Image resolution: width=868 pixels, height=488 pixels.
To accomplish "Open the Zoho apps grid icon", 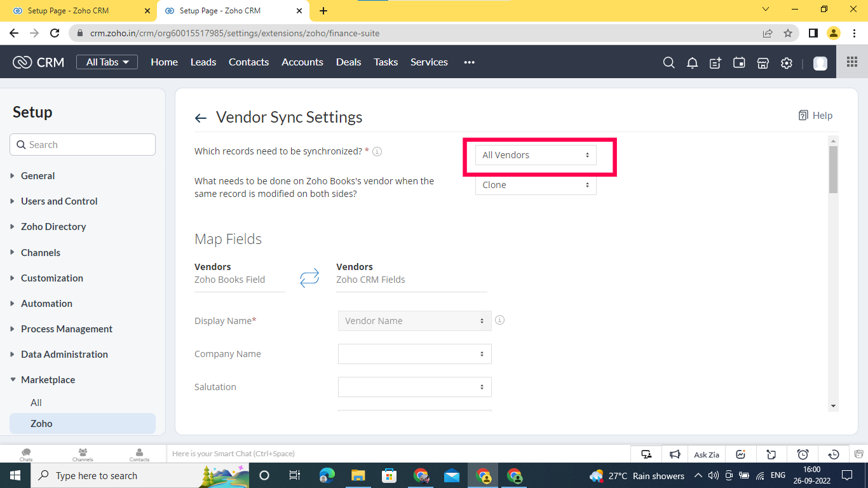I will point(852,62).
